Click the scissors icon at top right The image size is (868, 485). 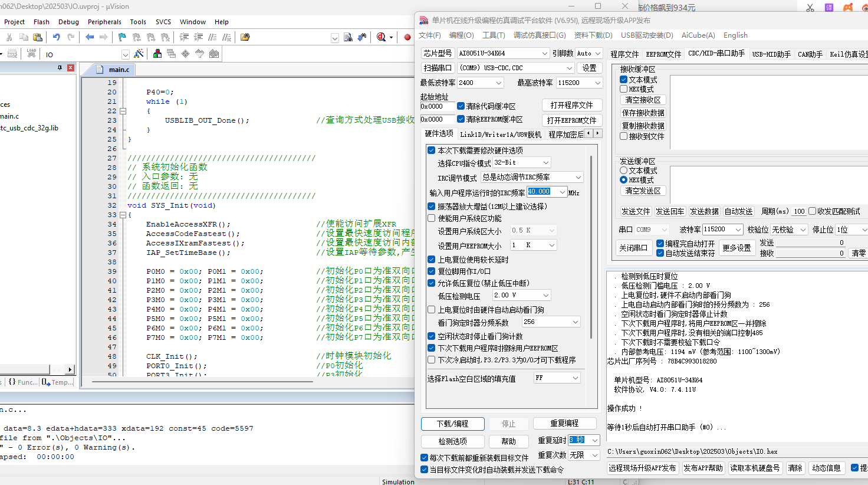coord(810,8)
